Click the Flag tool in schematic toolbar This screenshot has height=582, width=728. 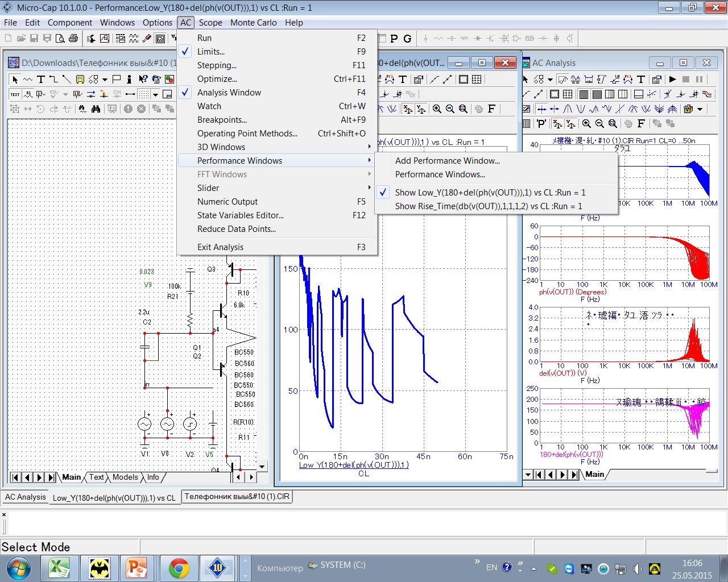[x=117, y=79]
